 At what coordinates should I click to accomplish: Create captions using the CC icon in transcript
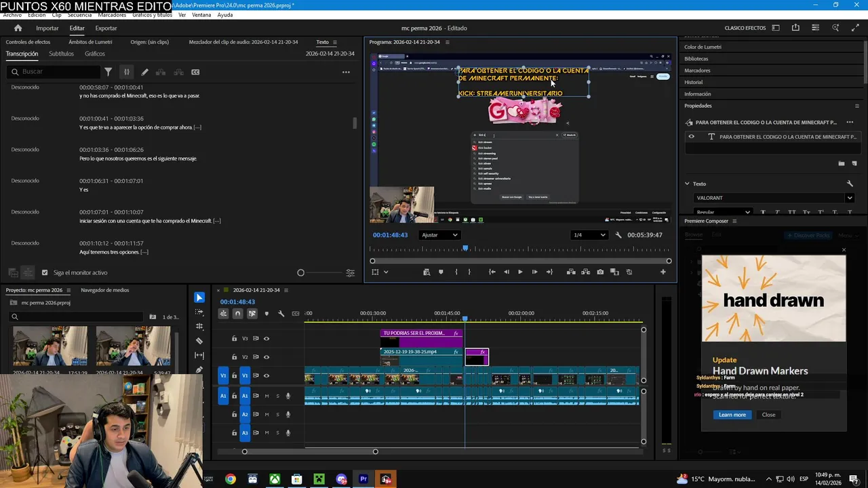[x=195, y=72]
